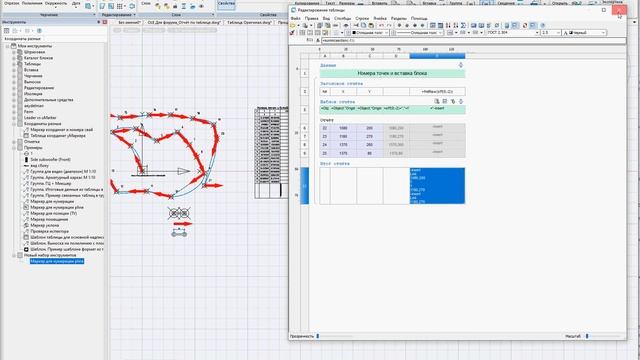Click the eye preview icon in table editor toolbar
The height and width of the screenshot is (360, 640).
[x=346, y=25]
